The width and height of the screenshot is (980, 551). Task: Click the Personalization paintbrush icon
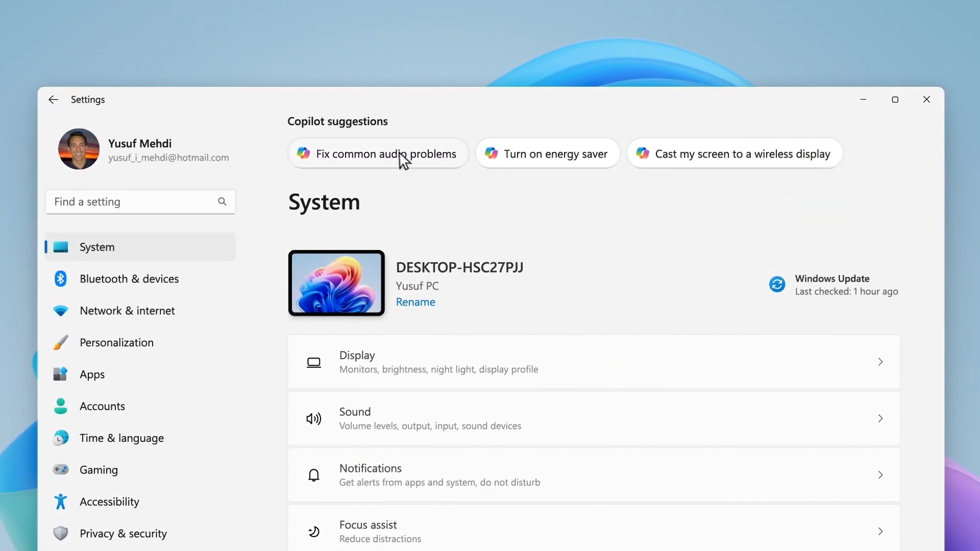(61, 342)
